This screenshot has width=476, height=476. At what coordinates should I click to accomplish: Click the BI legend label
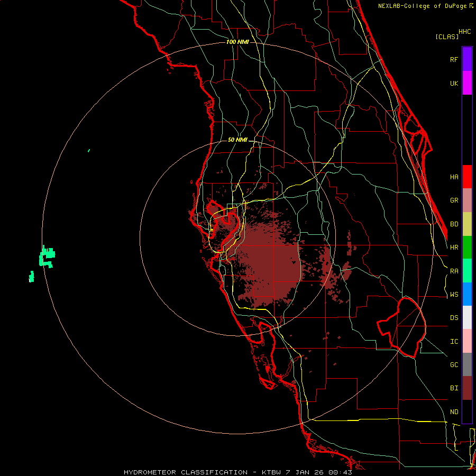pos(454,388)
